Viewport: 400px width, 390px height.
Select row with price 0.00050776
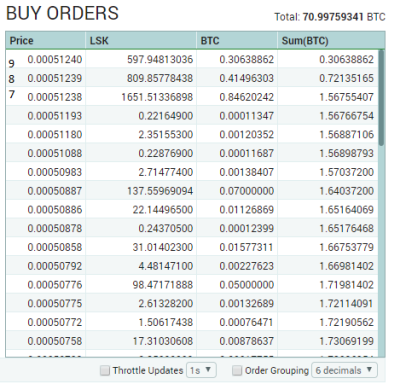pyautogui.click(x=192, y=285)
